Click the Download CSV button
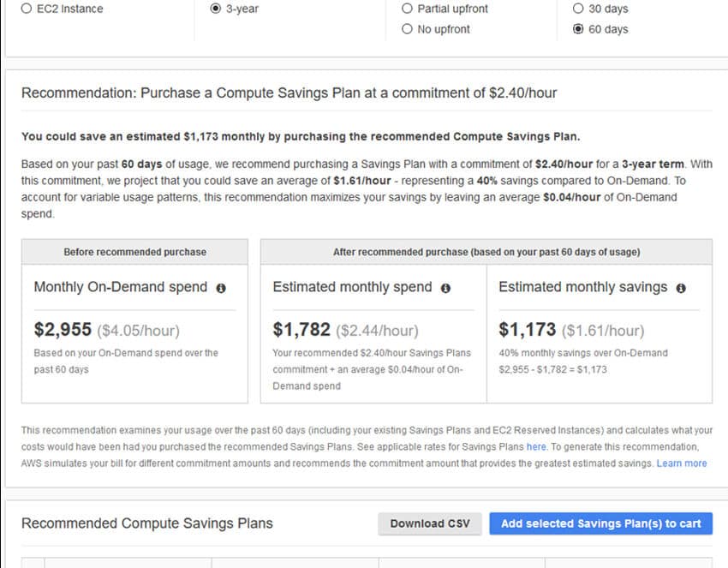This screenshot has height=568, width=728. [430, 523]
